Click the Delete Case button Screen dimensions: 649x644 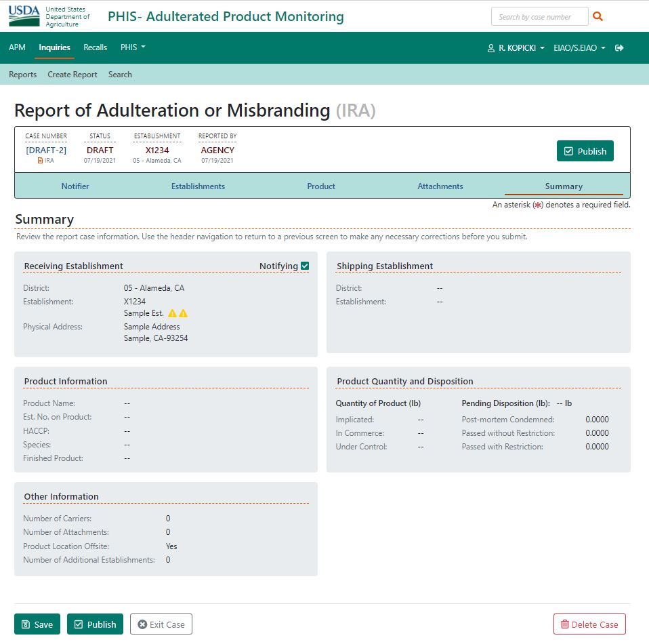point(589,624)
